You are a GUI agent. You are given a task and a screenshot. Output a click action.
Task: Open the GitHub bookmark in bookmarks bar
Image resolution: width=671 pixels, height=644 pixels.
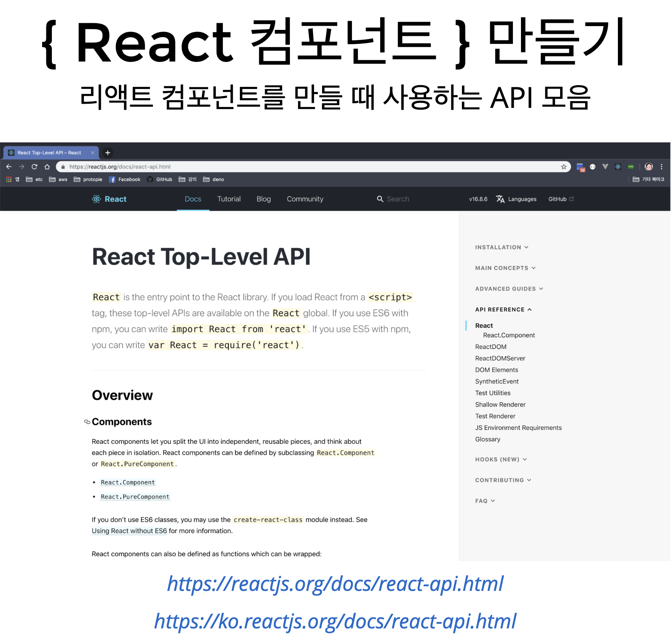click(x=160, y=180)
